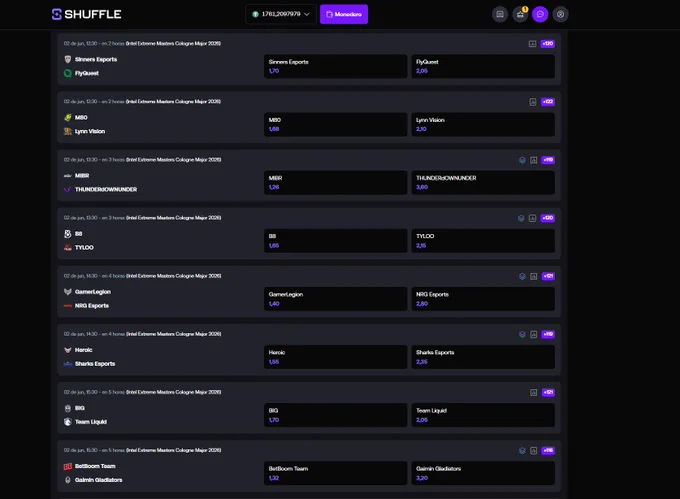Open live stream icon for MIBR match
This screenshot has height=499, width=680.
tap(522, 160)
